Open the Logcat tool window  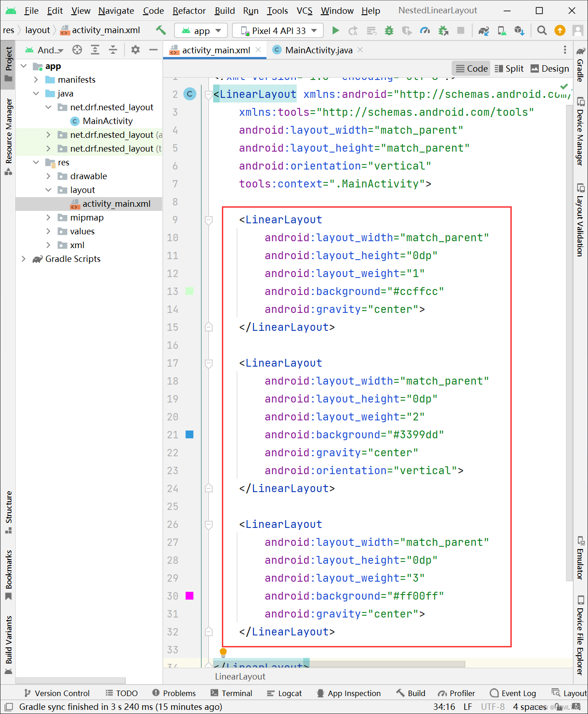point(284,693)
